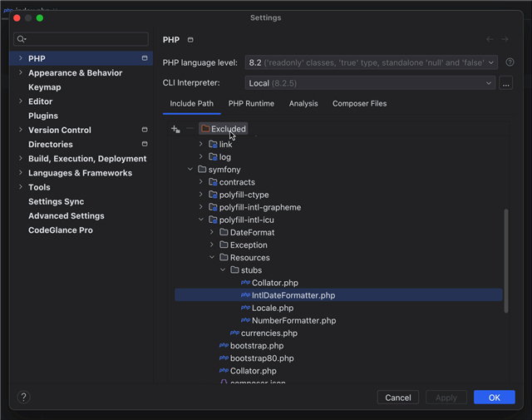Click the help question mark icon
The image size is (532, 420).
pyautogui.click(x=23, y=398)
